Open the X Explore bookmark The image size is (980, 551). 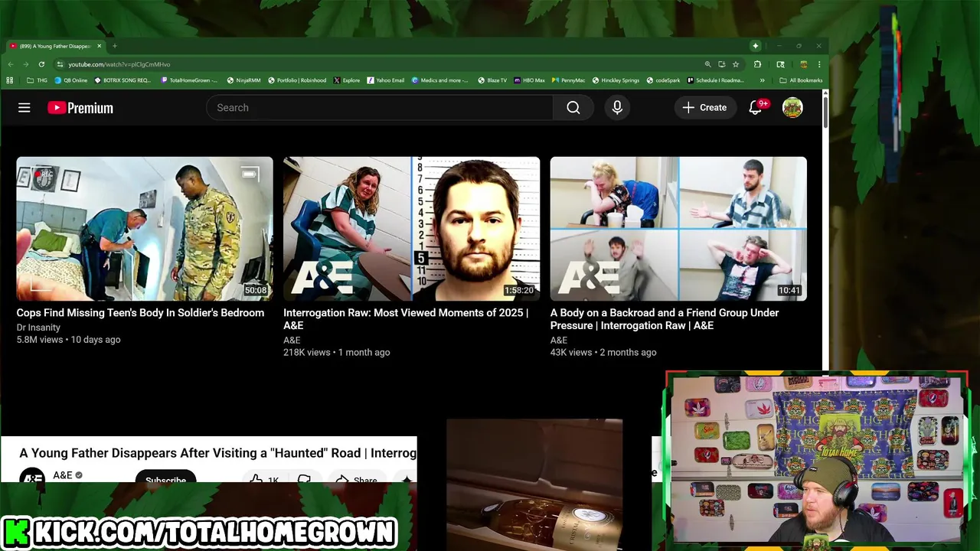(347, 80)
